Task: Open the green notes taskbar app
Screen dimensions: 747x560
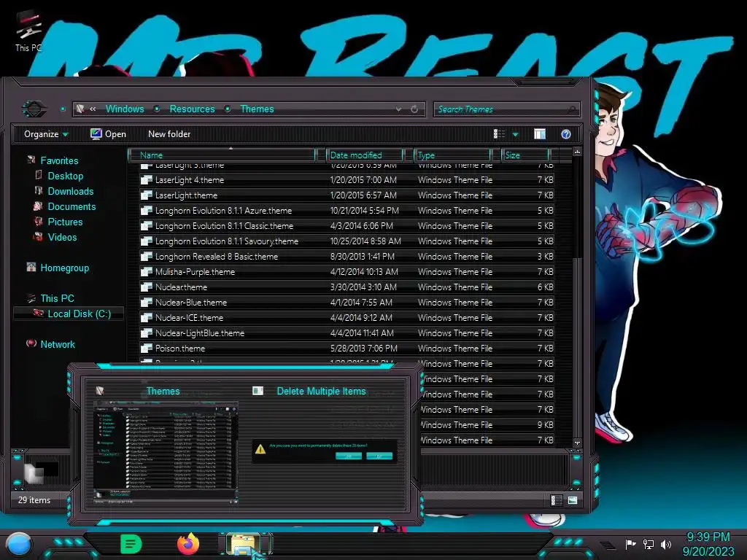Action: (x=131, y=544)
